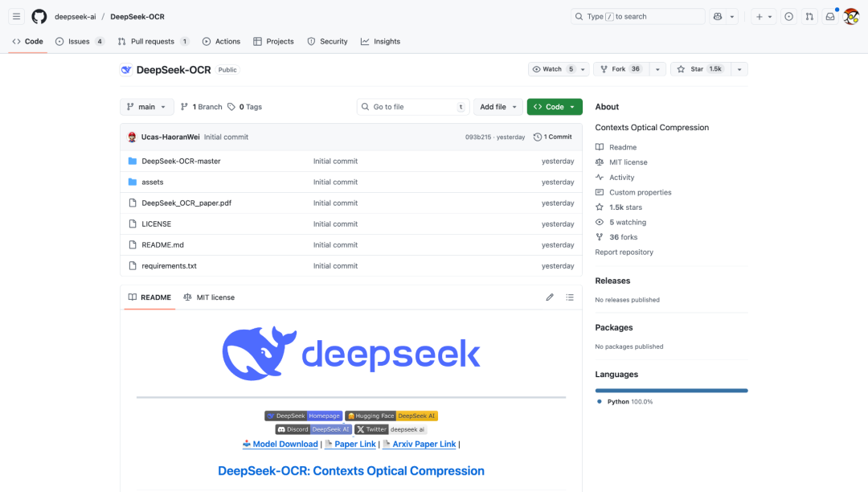Viewport: 868px width, 492px height.
Task: Click the Discord DeepSeek AI badge
Action: [313, 429]
